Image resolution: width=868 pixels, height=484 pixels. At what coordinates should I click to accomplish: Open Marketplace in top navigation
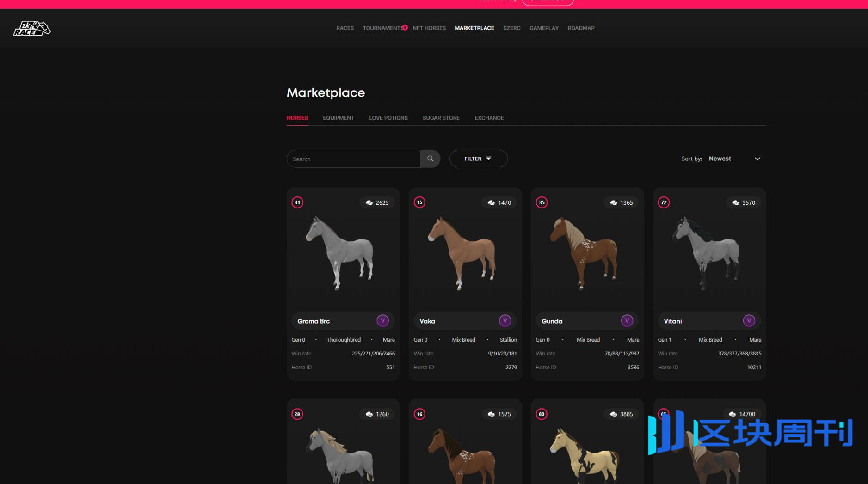pos(474,28)
